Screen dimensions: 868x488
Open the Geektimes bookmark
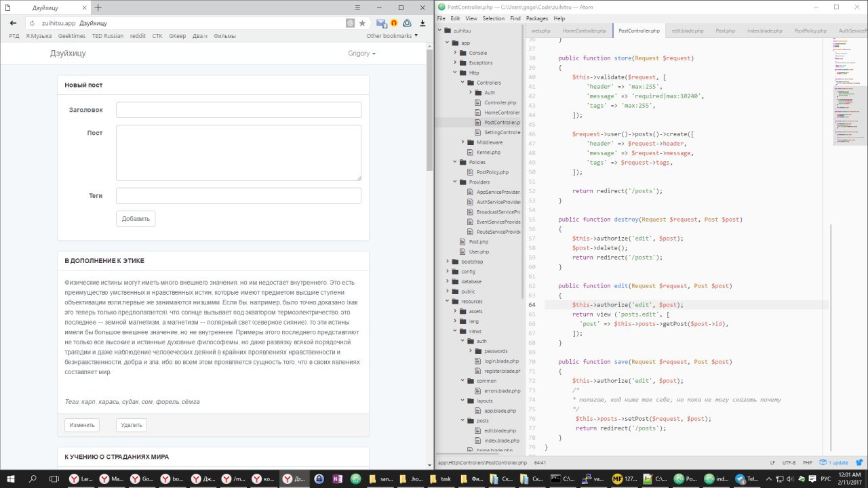(72, 36)
